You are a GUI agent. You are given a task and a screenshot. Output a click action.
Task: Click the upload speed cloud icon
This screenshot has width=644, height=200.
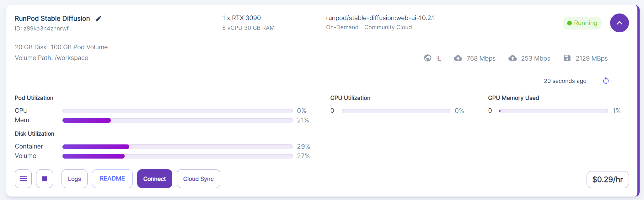(x=513, y=58)
